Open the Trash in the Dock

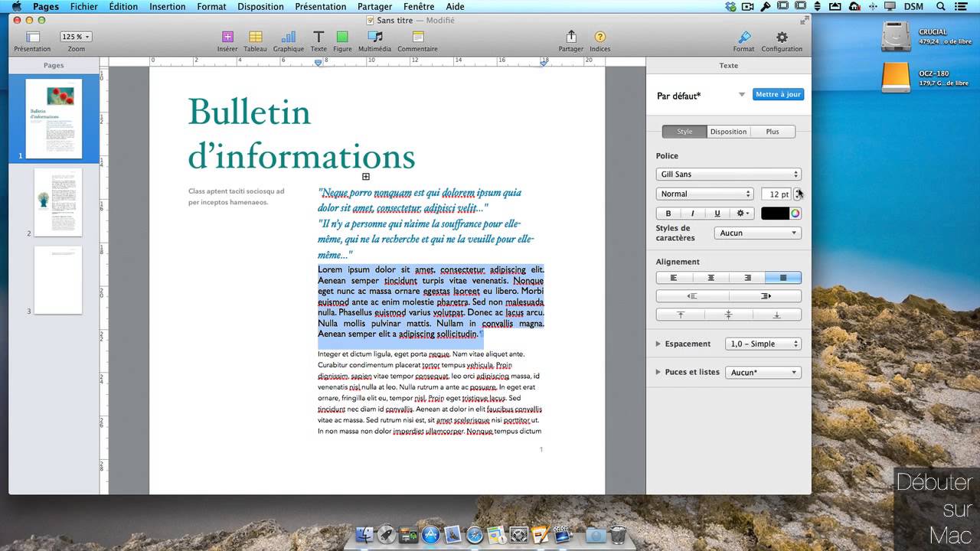pos(619,534)
